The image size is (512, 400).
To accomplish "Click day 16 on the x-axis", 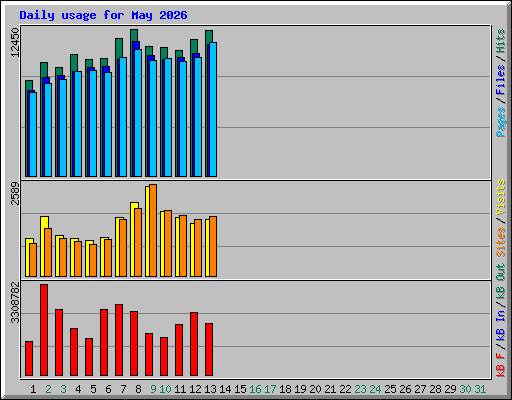I will [255, 389].
